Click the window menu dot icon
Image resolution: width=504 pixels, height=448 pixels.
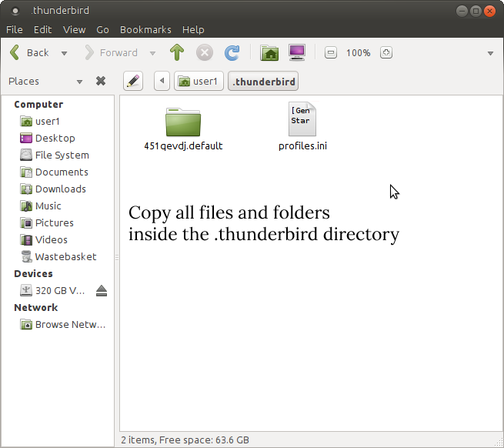15,11
